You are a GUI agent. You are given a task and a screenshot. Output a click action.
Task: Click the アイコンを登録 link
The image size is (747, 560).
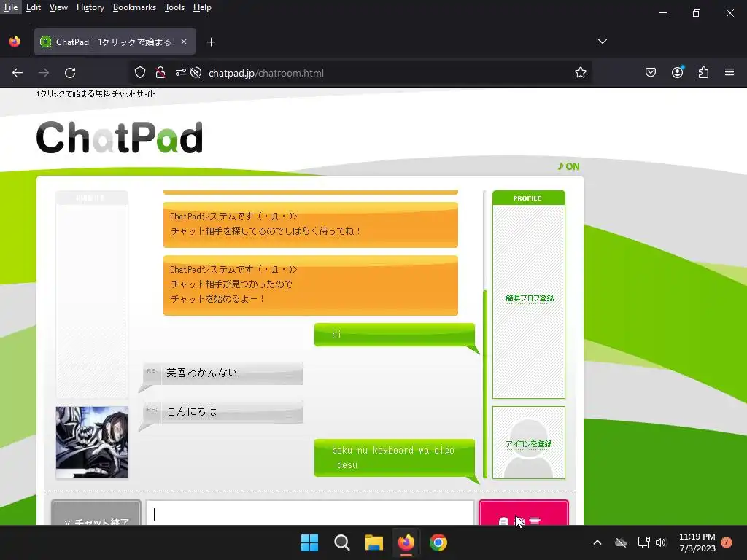click(x=529, y=444)
